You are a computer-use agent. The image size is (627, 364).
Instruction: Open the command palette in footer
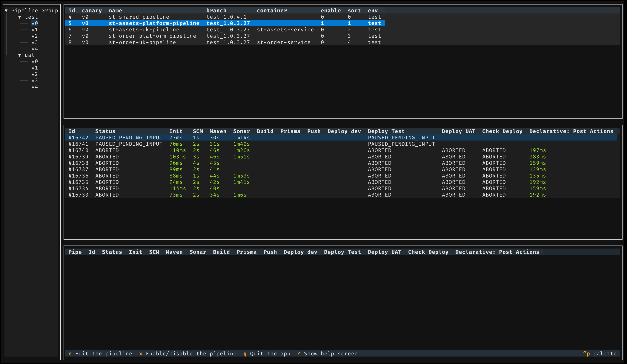click(600, 354)
